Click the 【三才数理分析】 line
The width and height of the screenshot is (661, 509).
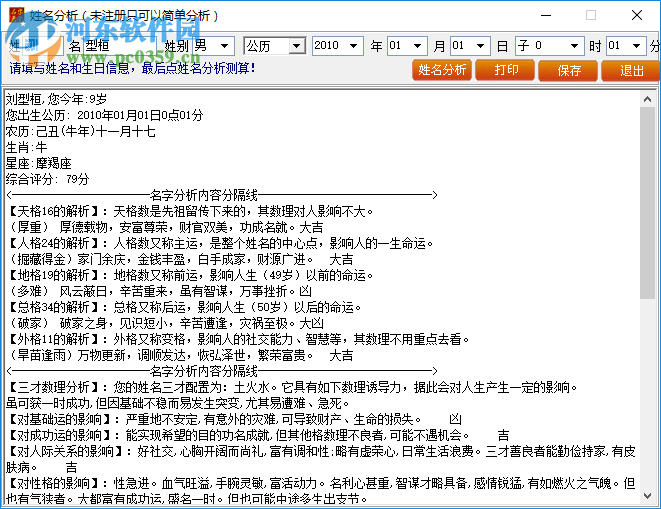click(292, 387)
